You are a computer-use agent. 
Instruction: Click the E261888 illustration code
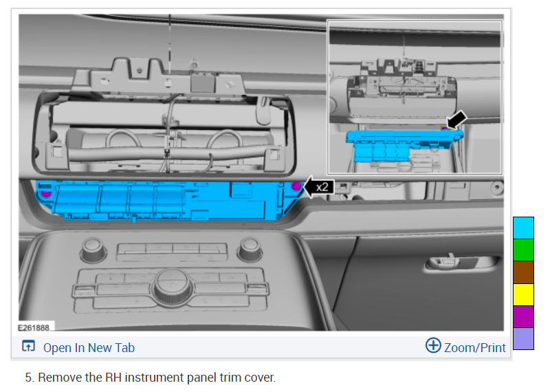pyautogui.click(x=34, y=327)
